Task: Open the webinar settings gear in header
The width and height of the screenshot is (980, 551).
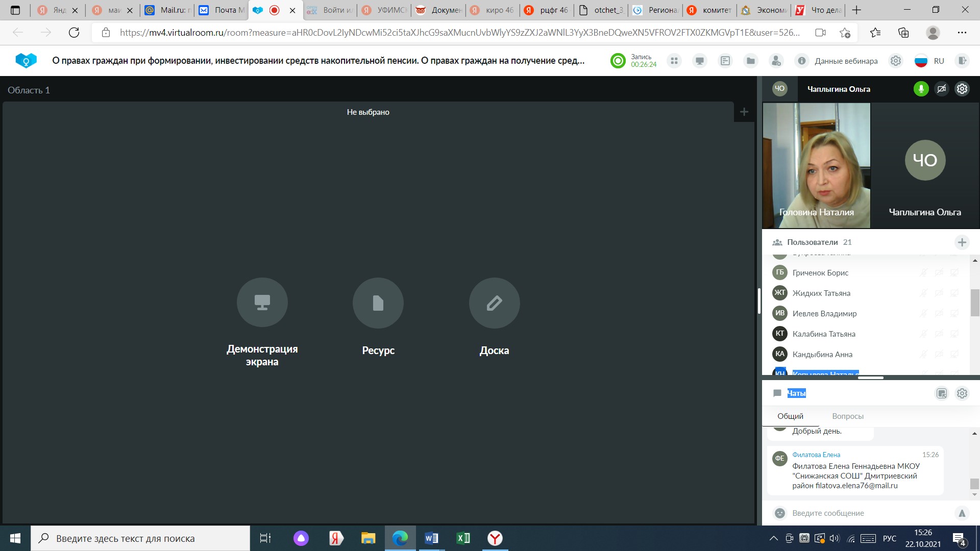Action: point(896,61)
